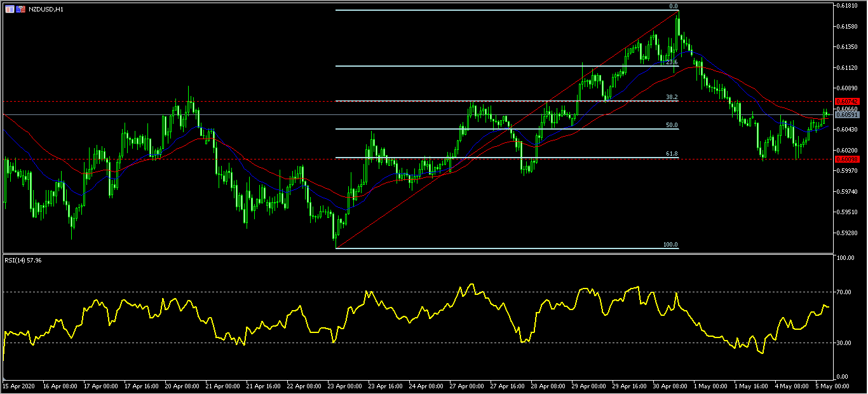Select the Fibonacci 100.0 level label
This screenshot has height=394, width=868.
tap(671, 245)
